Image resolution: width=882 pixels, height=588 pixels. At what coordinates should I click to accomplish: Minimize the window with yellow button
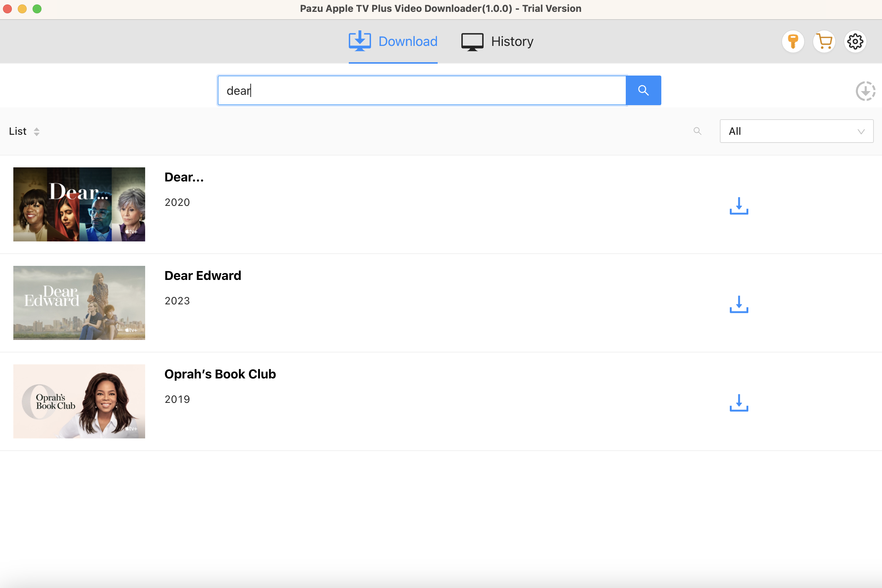click(x=22, y=9)
